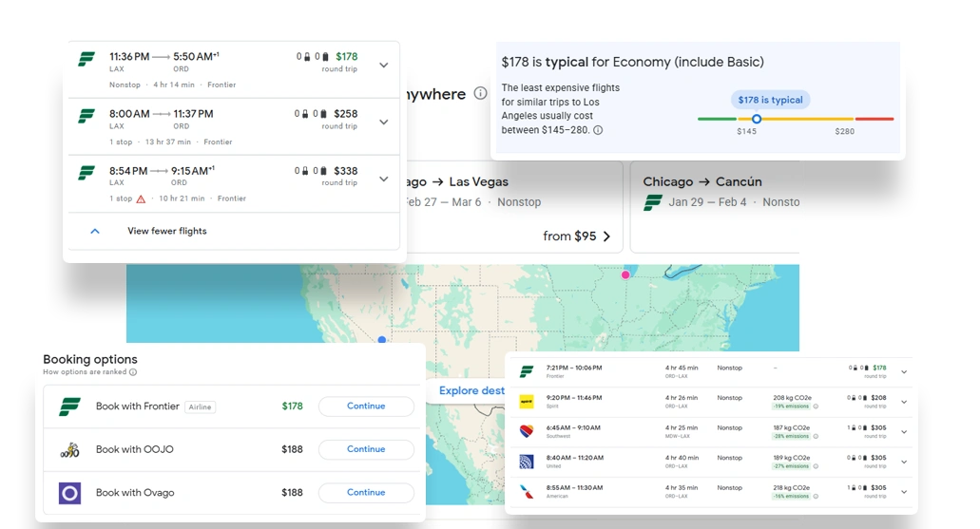Click '-19% emissions' badge on Spirit flight
Viewport: 980px width, 529px height.
(x=791, y=406)
